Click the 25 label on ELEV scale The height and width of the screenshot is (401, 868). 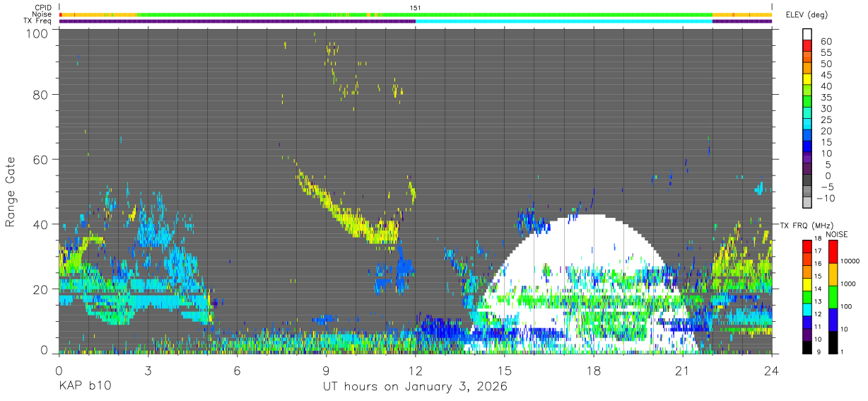point(826,120)
